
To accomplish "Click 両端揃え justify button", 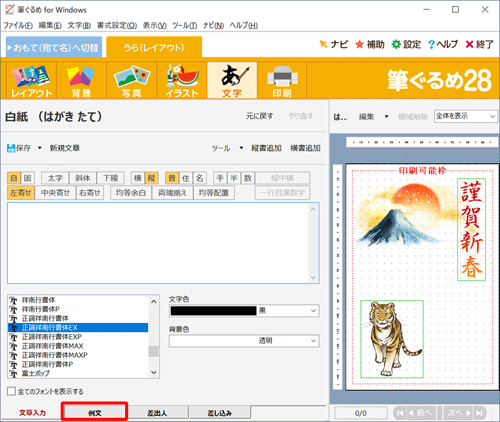I will click(x=172, y=193).
